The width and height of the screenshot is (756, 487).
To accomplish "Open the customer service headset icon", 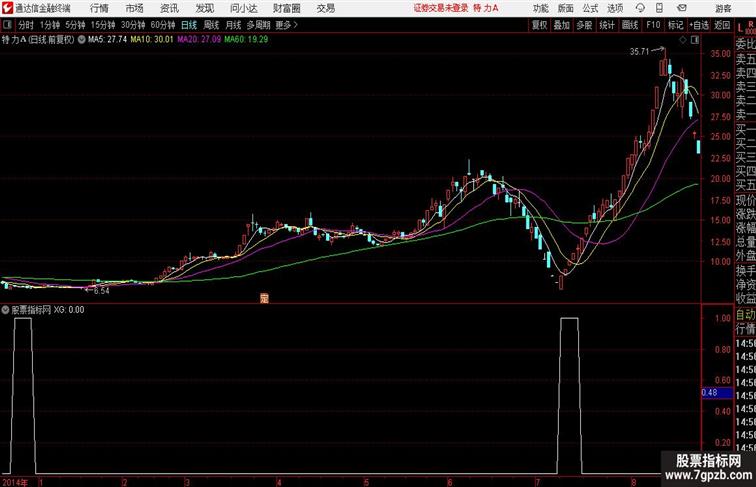I will tap(640, 8).
